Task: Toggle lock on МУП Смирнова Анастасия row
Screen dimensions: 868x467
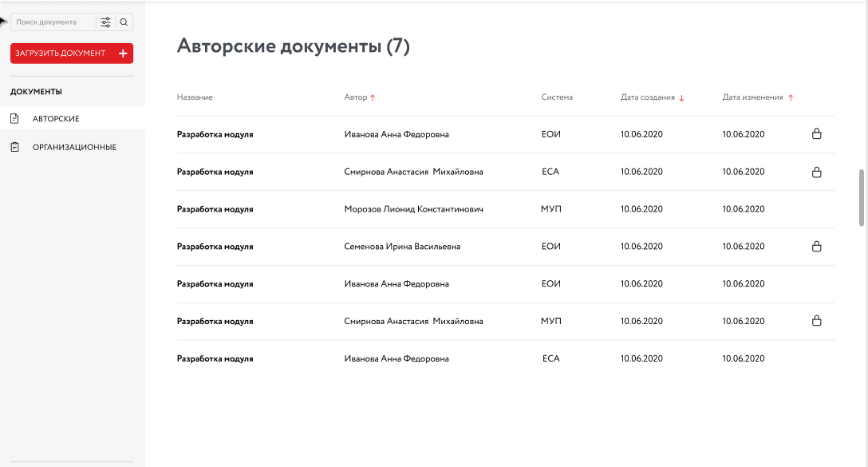Action: pyautogui.click(x=816, y=321)
